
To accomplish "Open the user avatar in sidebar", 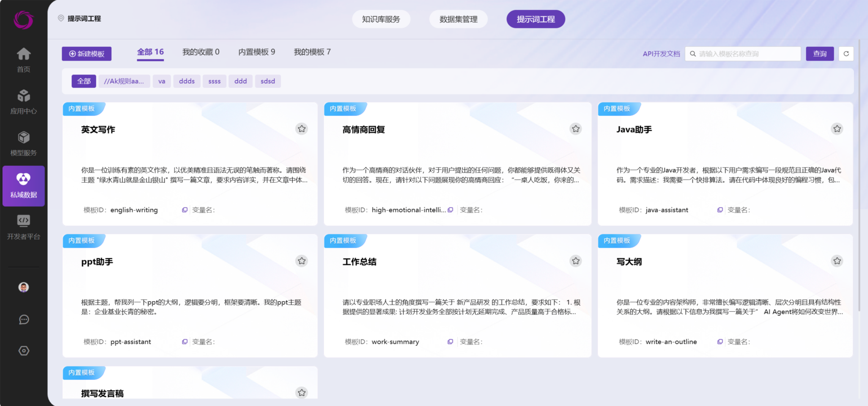I will pos(24,287).
